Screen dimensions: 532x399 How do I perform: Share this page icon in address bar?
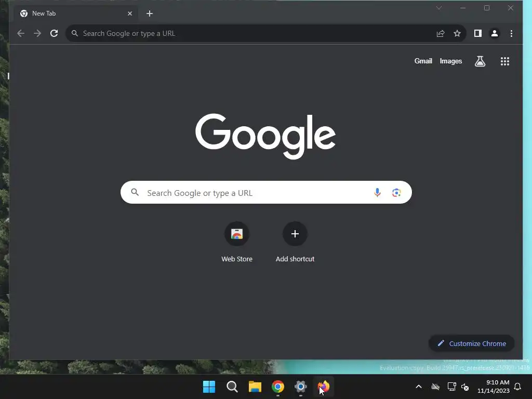[x=441, y=33]
